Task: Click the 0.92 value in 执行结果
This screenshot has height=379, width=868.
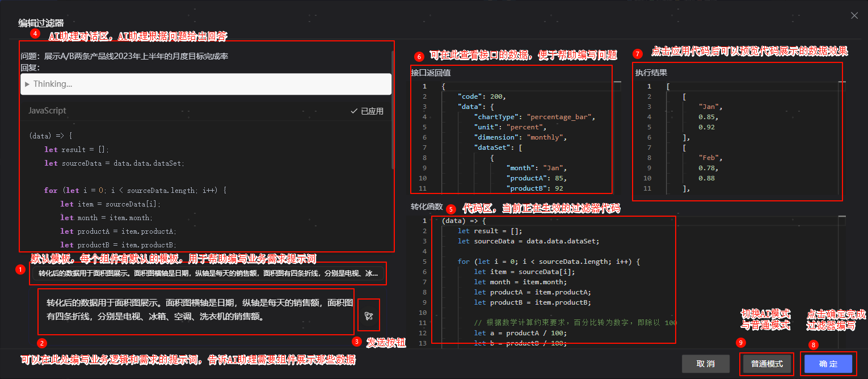Action: click(x=707, y=127)
